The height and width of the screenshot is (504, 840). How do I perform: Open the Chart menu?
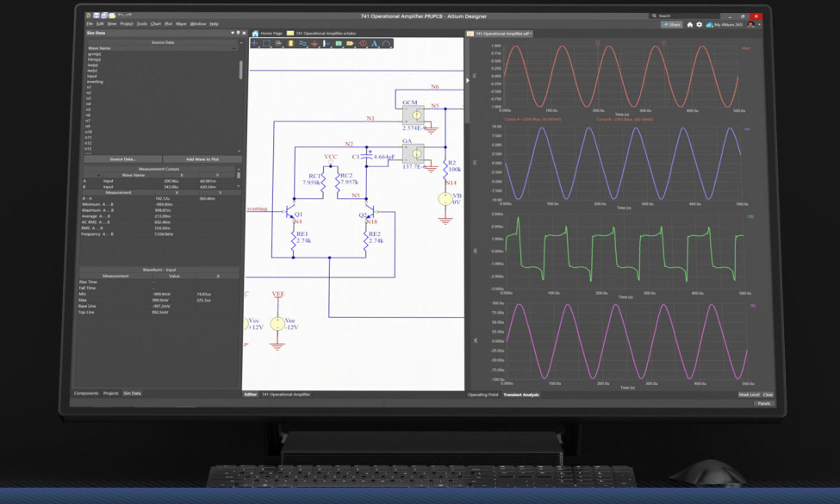point(155,24)
